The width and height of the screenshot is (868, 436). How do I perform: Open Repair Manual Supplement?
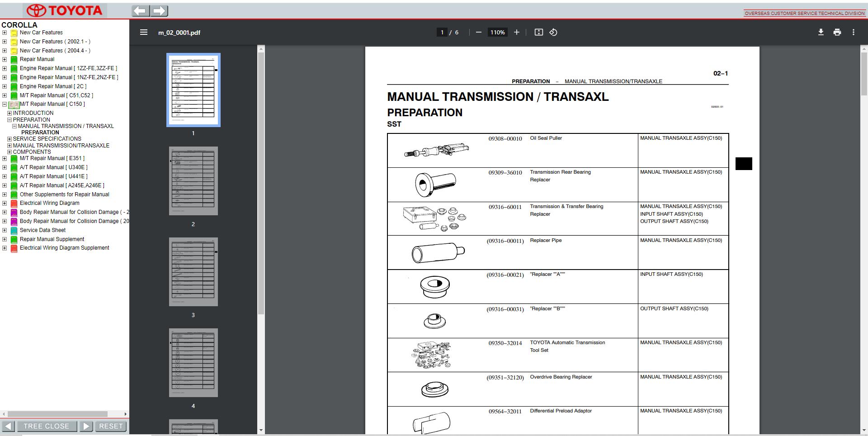click(52, 239)
